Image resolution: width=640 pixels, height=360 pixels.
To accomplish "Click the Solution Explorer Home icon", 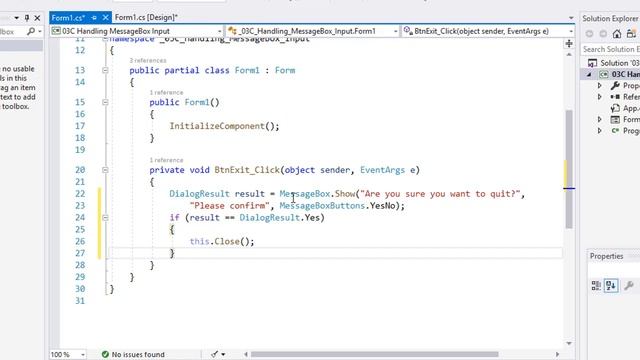I will (617, 34).
